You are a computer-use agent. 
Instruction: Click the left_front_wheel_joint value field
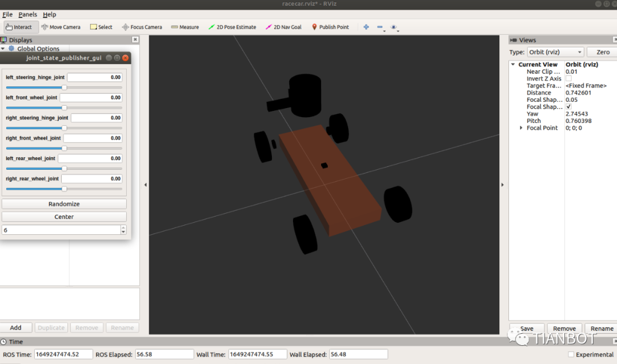pos(91,98)
